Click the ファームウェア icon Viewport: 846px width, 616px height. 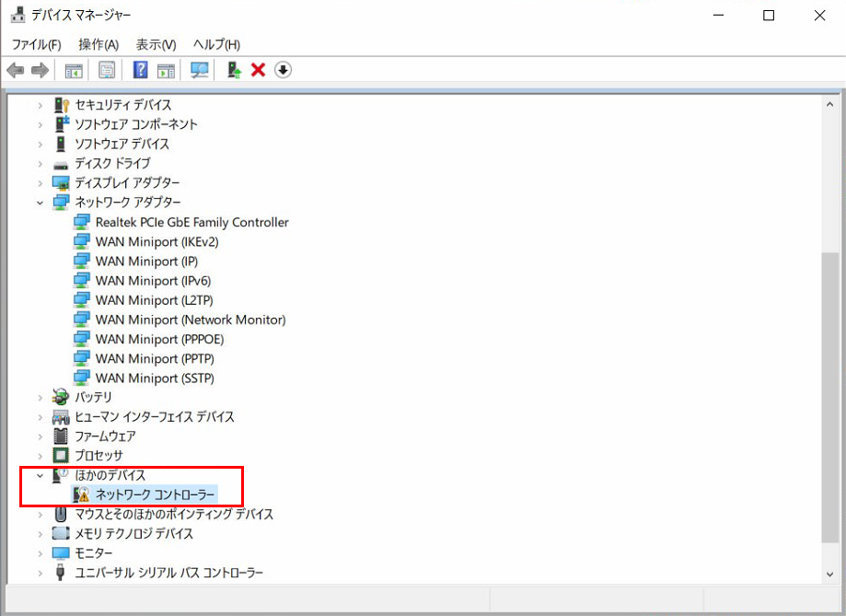tap(61, 436)
